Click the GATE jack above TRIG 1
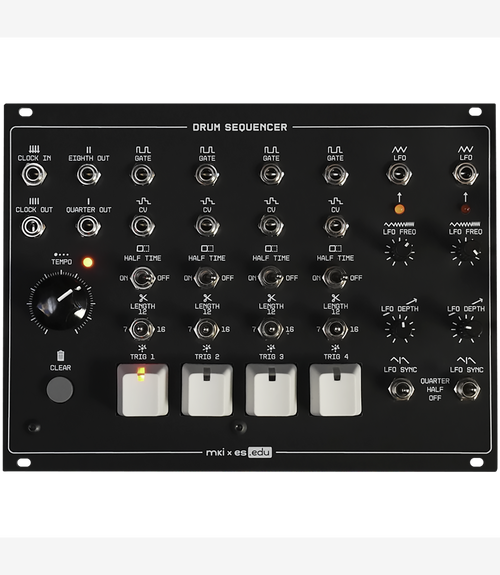500x575 pixels. (142, 175)
